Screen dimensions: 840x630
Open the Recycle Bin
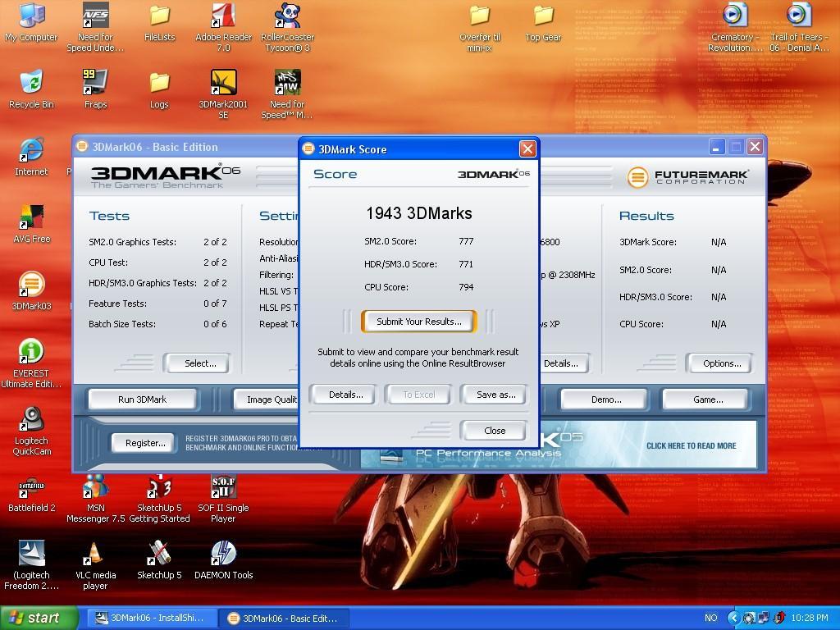coord(32,89)
